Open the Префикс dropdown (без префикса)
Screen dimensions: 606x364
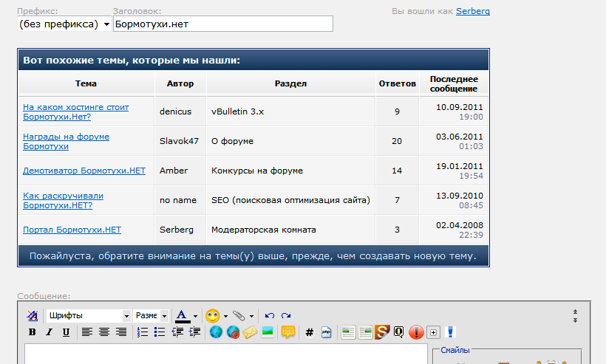click(x=64, y=24)
